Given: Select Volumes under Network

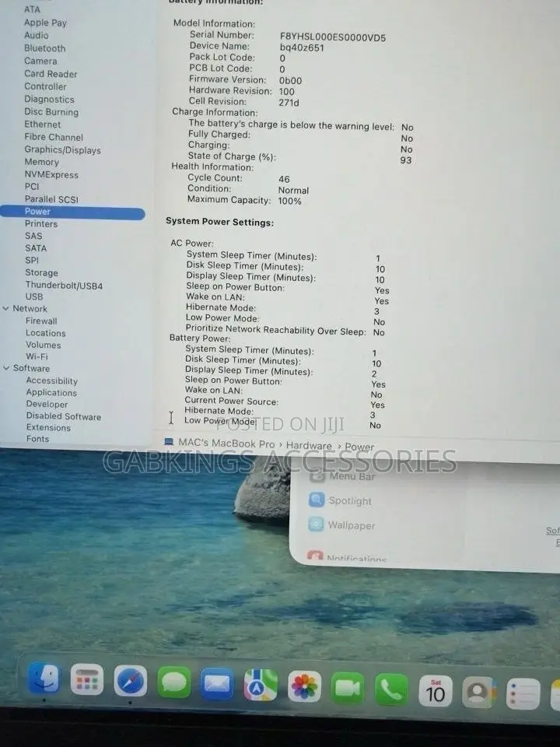Looking at the screenshot, I should click(x=44, y=345).
